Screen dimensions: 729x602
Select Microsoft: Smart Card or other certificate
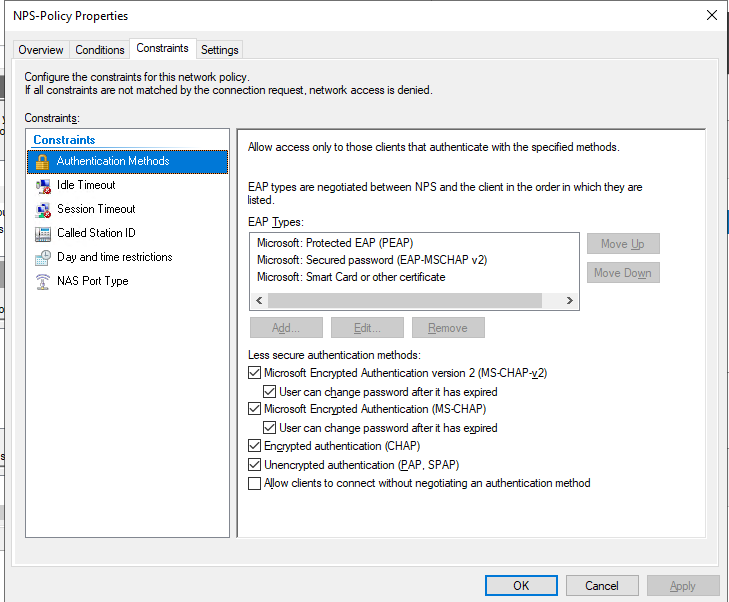[350, 277]
